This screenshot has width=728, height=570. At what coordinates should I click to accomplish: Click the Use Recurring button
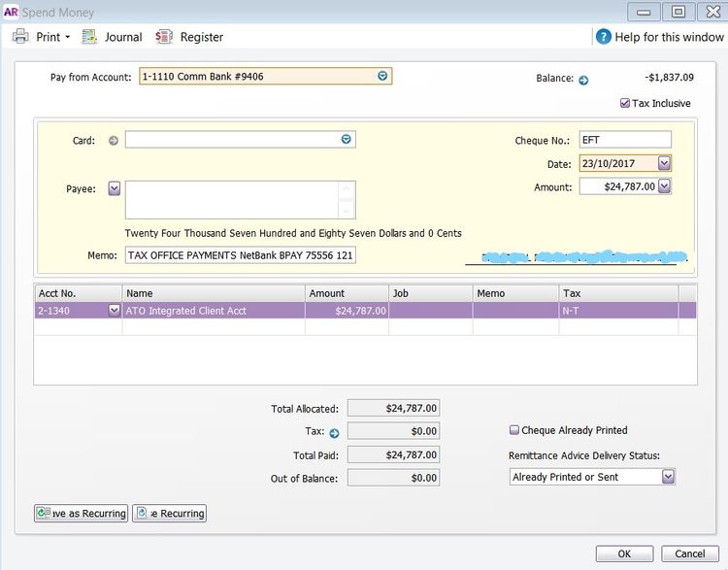(169, 513)
